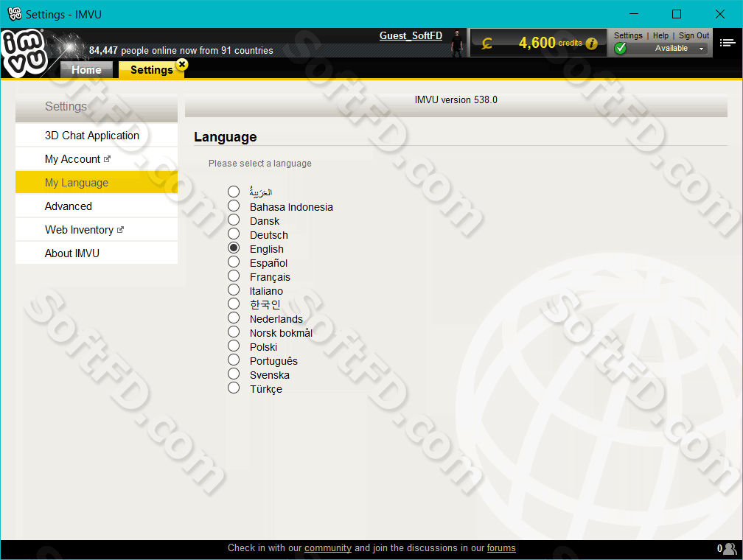This screenshot has width=743, height=560.
Task: Click the 4,600 credits balance
Action: coord(550,43)
